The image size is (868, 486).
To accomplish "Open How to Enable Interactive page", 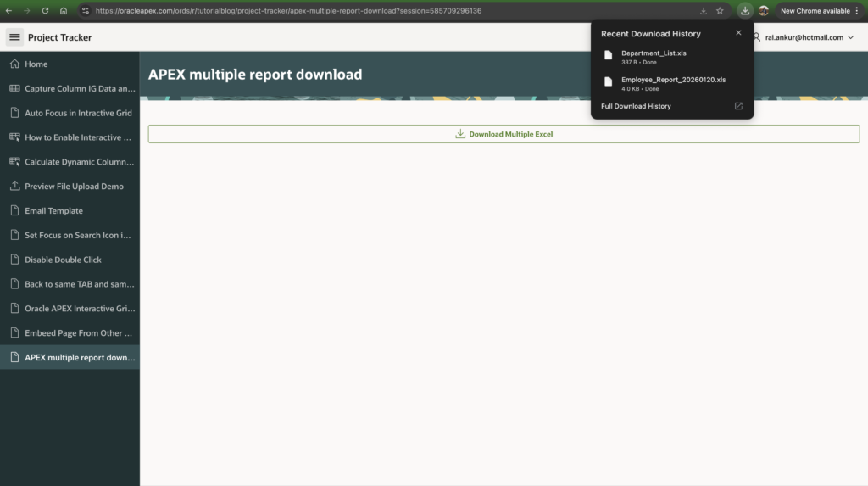I will click(70, 137).
